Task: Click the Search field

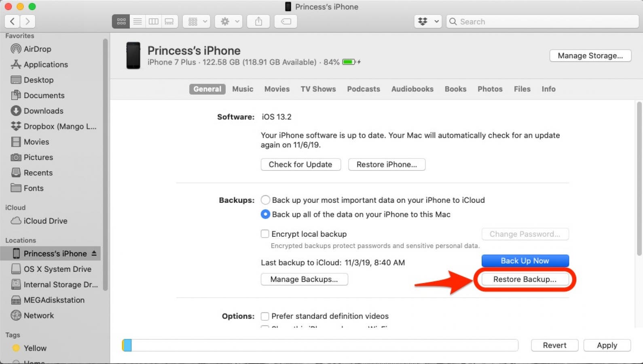Action: coord(542,21)
